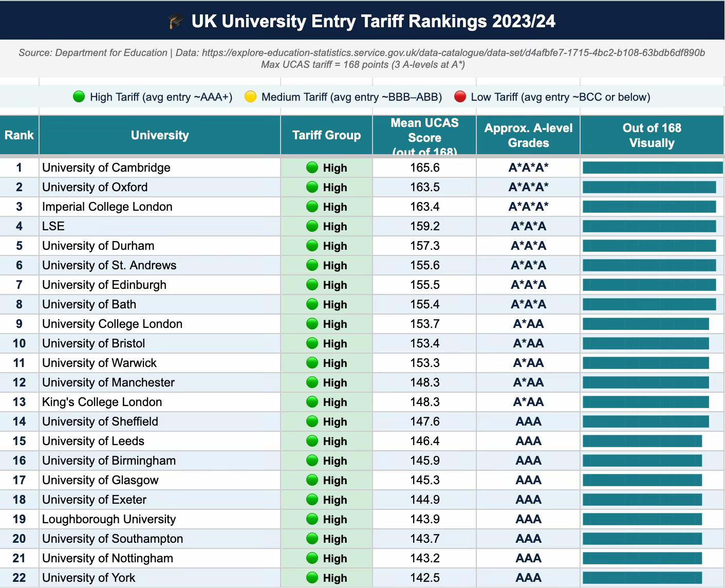
Task: Select the score cell '143.2'
Action: pyautogui.click(x=424, y=558)
